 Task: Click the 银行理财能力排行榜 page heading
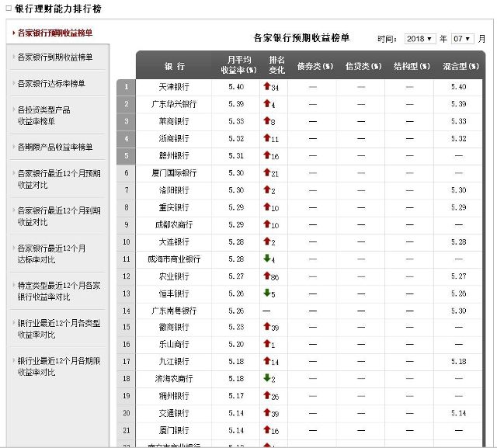pyautogui.click(x=58, y=9)
